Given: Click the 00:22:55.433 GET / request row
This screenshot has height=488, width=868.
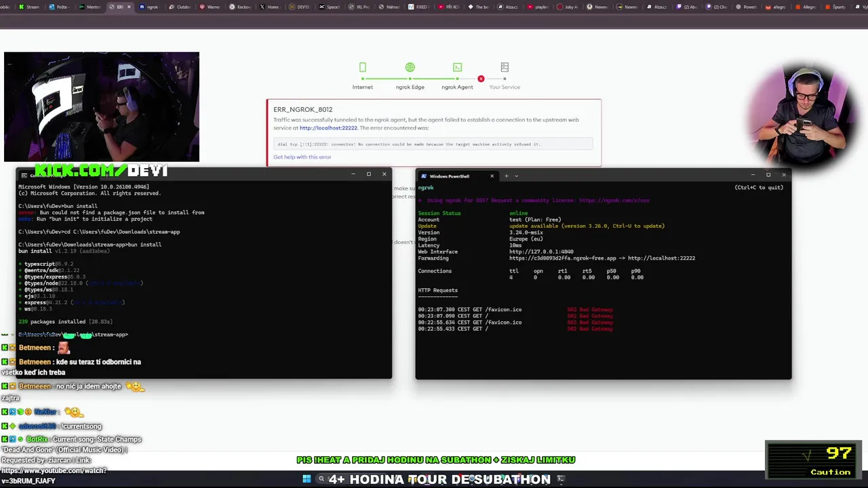Looking at the screenshot, I should click(515, 329).
